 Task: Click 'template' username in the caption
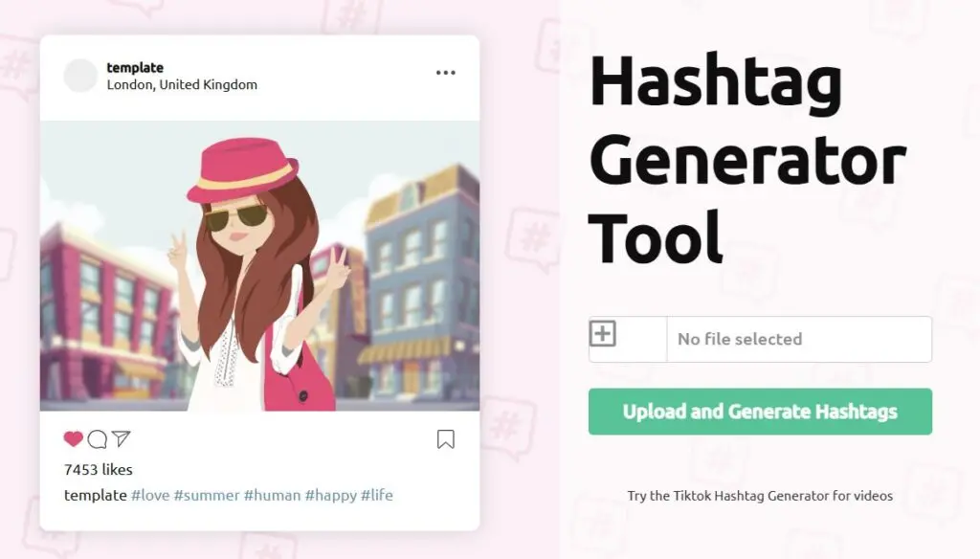(x=95, y=495)
